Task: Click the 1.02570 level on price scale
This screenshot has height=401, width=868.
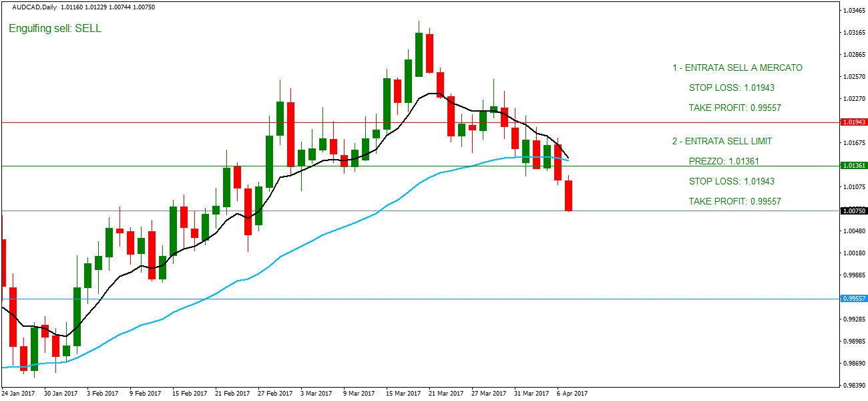Action: coord(854,77)
